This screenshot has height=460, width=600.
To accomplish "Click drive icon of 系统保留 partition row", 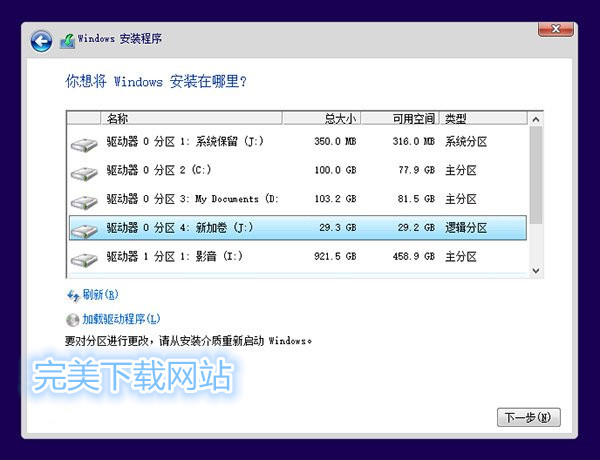I will (84, 145).
